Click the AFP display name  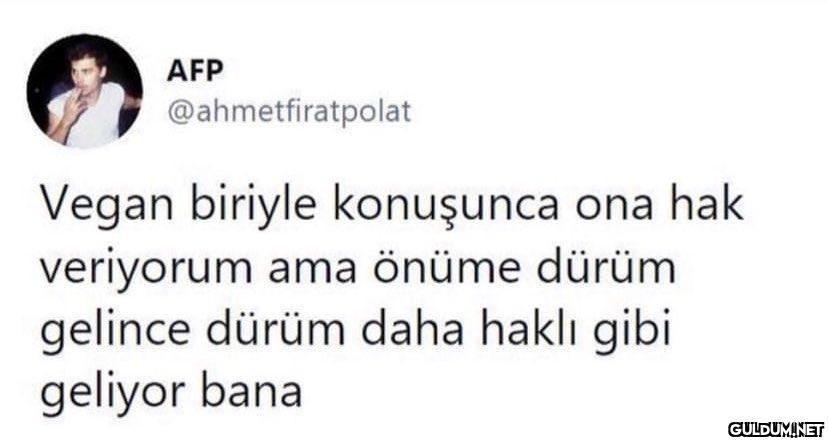tap(195, 71)
